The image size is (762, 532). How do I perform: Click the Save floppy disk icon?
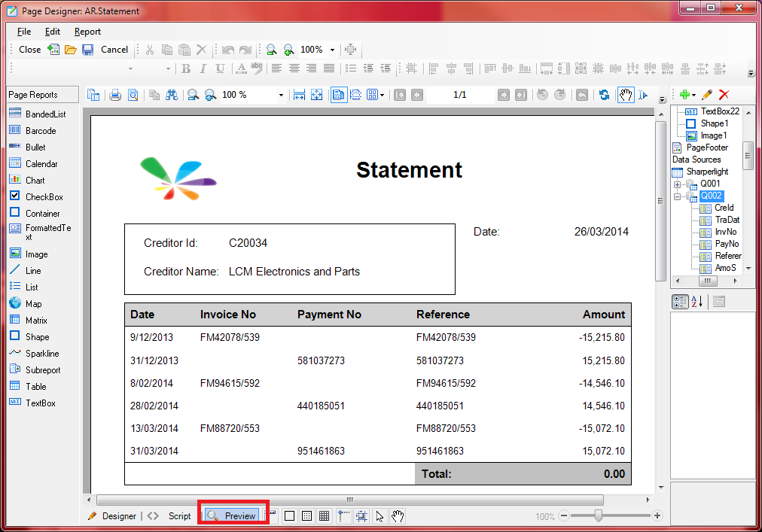pos(87,50)
